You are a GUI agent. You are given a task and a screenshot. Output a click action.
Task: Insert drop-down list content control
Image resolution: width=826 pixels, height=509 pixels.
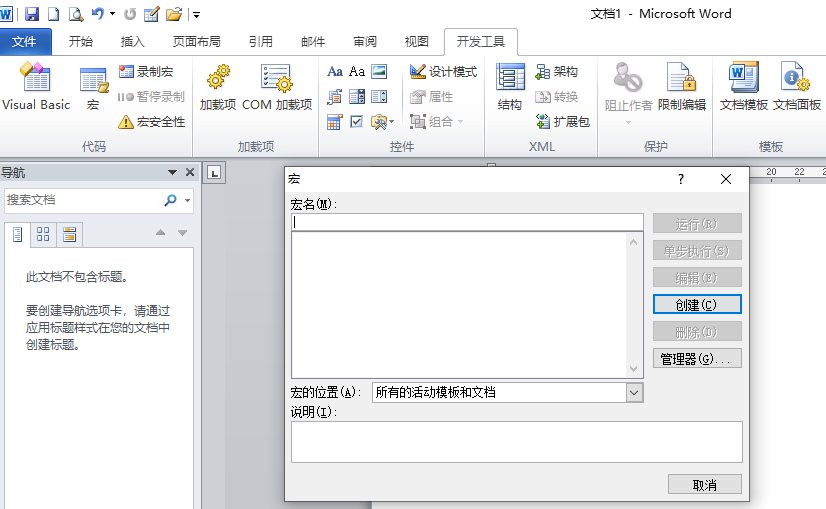coord(379,96)
